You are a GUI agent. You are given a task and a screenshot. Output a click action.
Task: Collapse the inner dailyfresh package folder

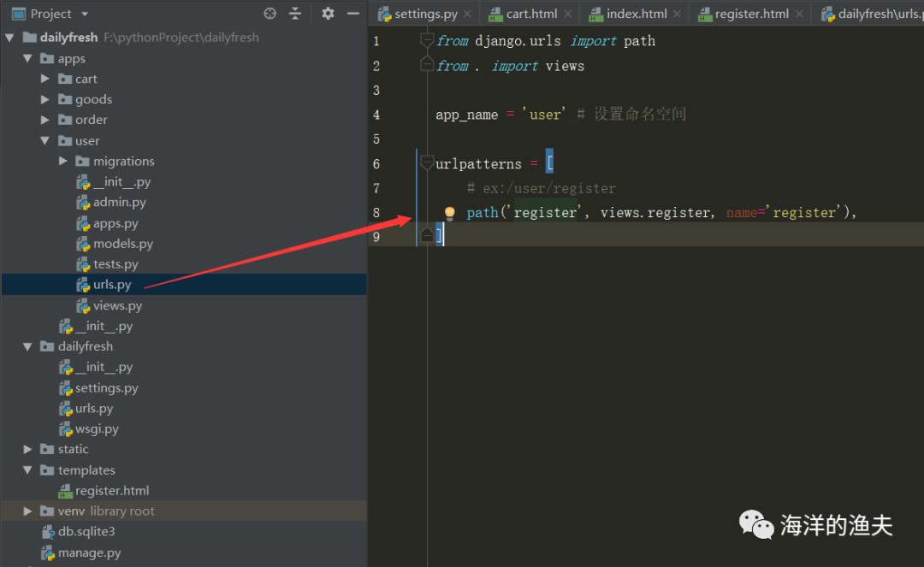click(x=27, y=347)
